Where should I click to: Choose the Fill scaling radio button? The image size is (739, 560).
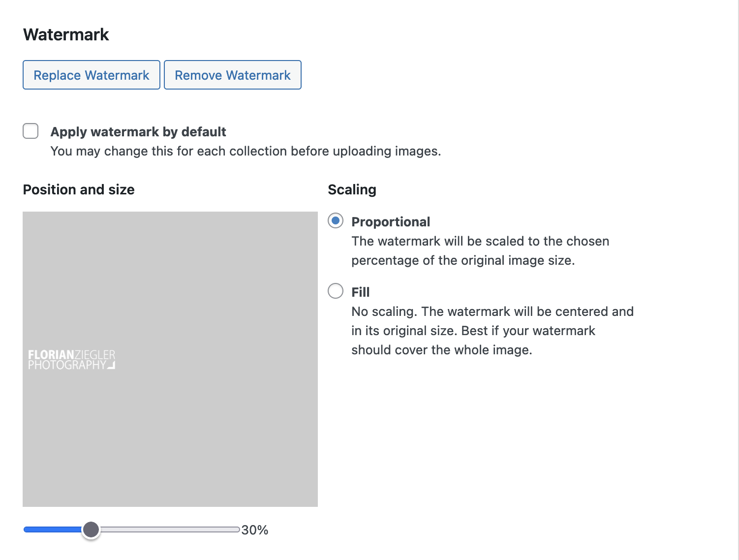tap(336, 291)
